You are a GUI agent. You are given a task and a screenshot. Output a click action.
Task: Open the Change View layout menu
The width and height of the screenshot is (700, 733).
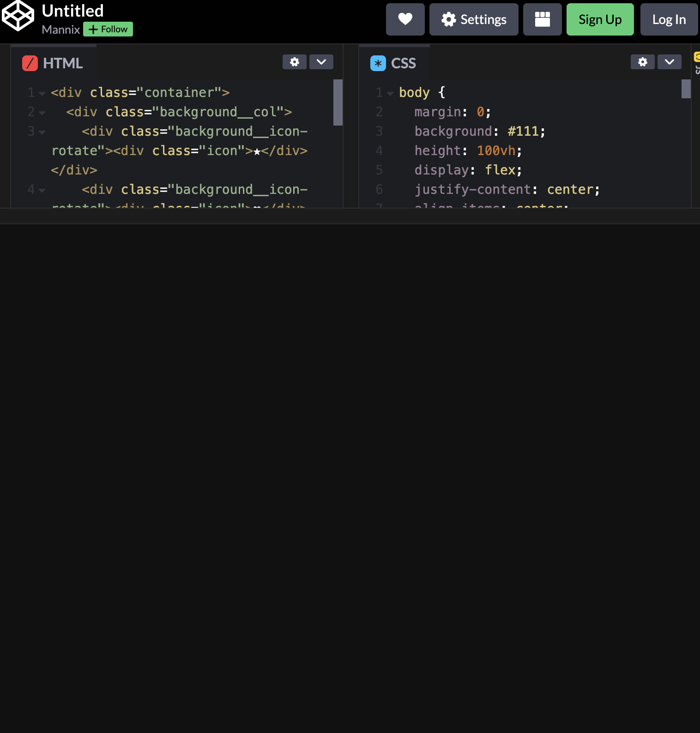point(542,19)
